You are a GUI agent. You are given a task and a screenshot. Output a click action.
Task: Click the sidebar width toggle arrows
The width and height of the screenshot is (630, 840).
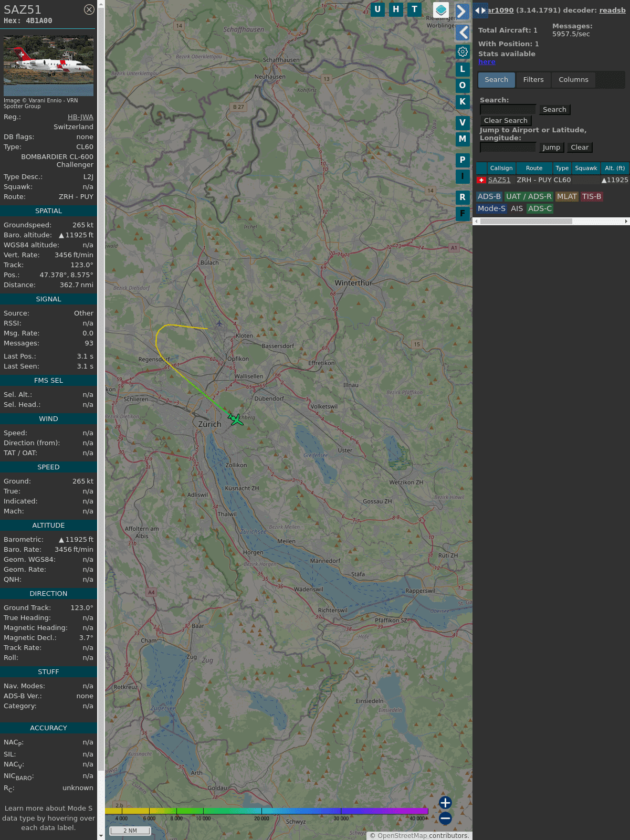coord(480,10)
